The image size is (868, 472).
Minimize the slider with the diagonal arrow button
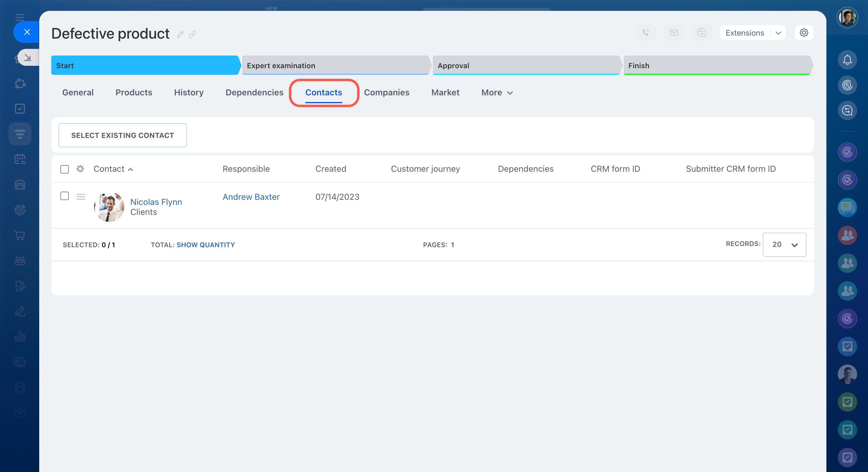(28, 57)
